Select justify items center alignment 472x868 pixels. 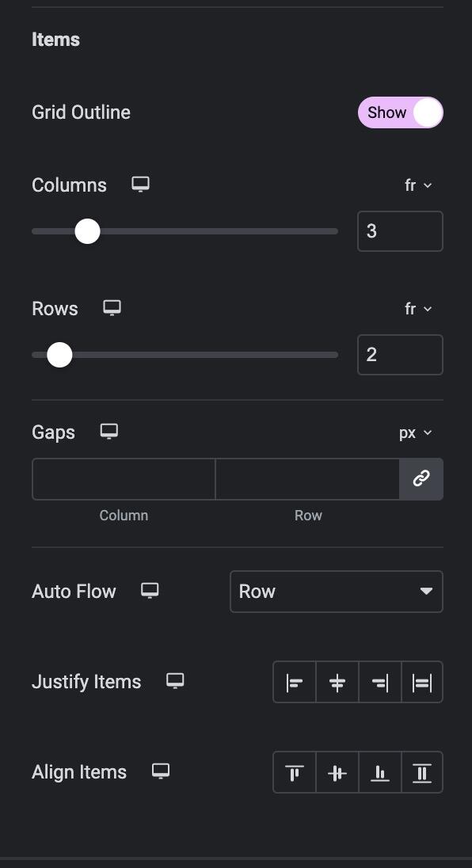coord(337,682)
